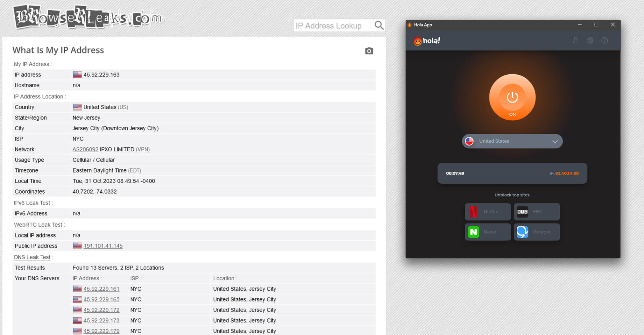
Task: Click the IP Address Lookup search field
Action: [x=333, y=25]
